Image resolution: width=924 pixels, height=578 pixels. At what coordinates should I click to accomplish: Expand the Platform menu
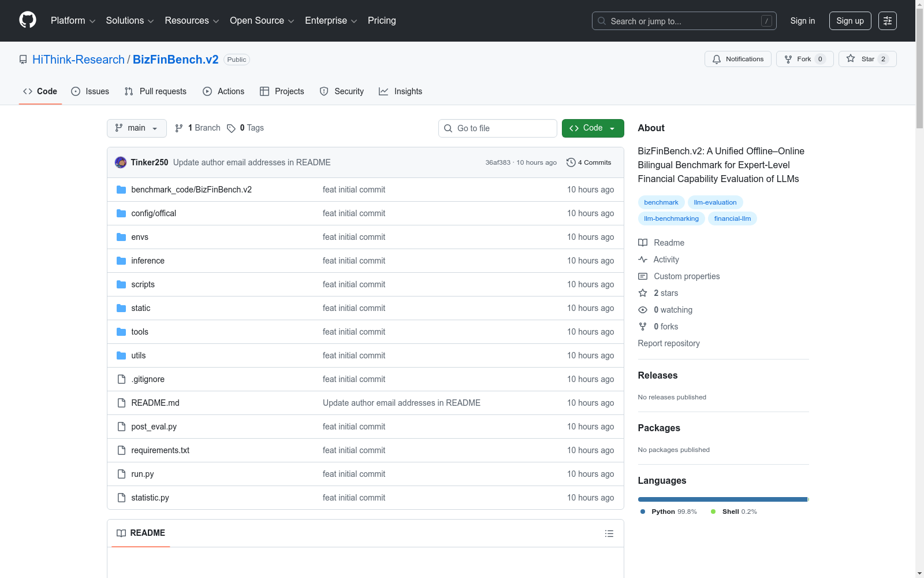point(73,21)
